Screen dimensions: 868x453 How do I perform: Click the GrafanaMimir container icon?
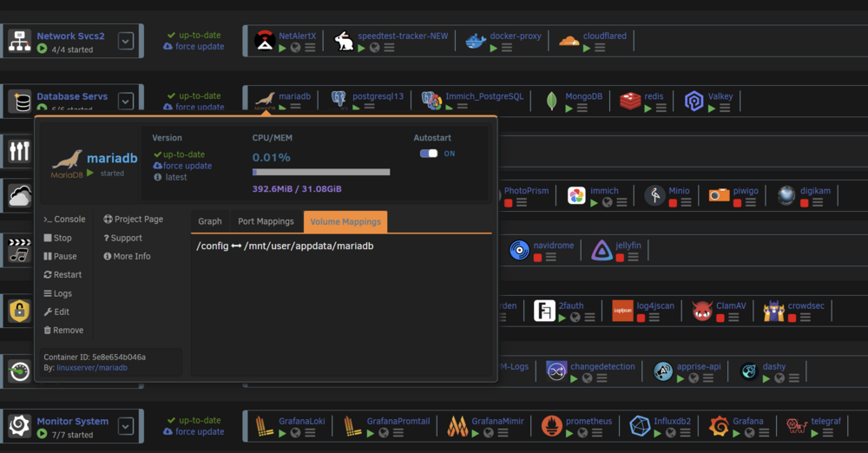pos(457,426)
